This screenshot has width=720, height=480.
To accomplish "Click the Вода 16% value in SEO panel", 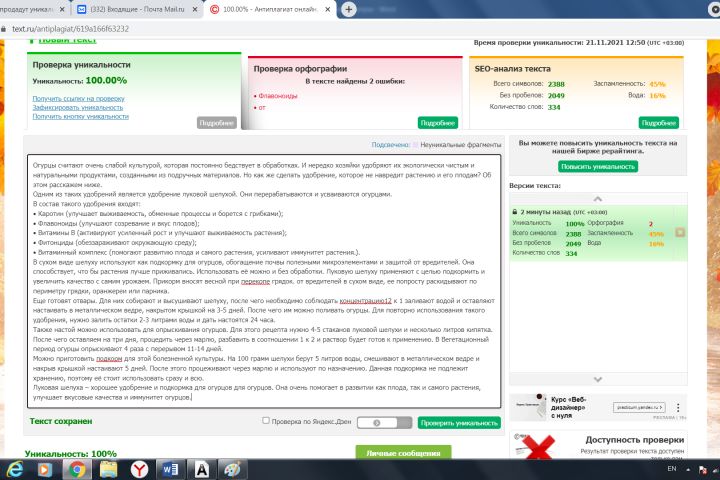I will click(658, 96).
